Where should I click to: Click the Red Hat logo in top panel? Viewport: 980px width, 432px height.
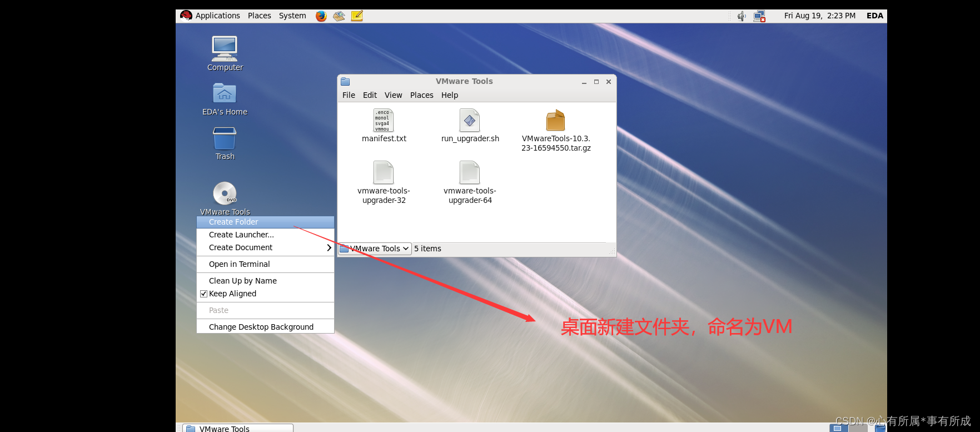pyautogui.click(x=186, y=16)
